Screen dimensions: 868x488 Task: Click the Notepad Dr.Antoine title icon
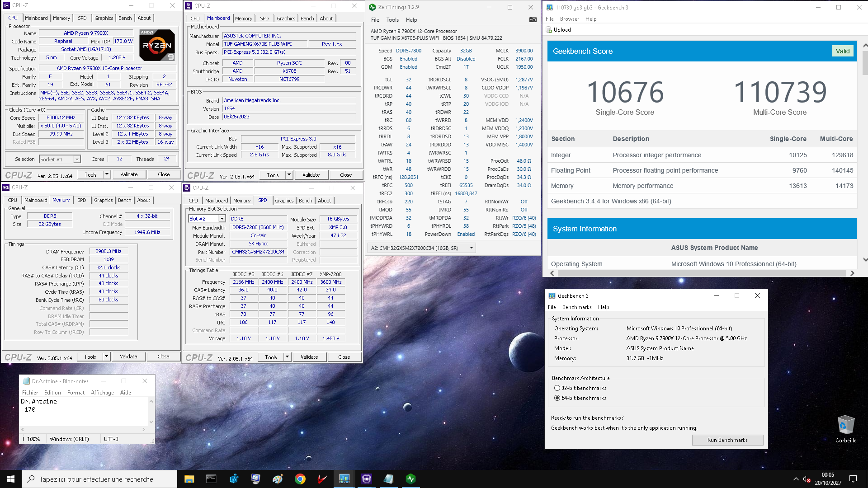click(26, 381)
